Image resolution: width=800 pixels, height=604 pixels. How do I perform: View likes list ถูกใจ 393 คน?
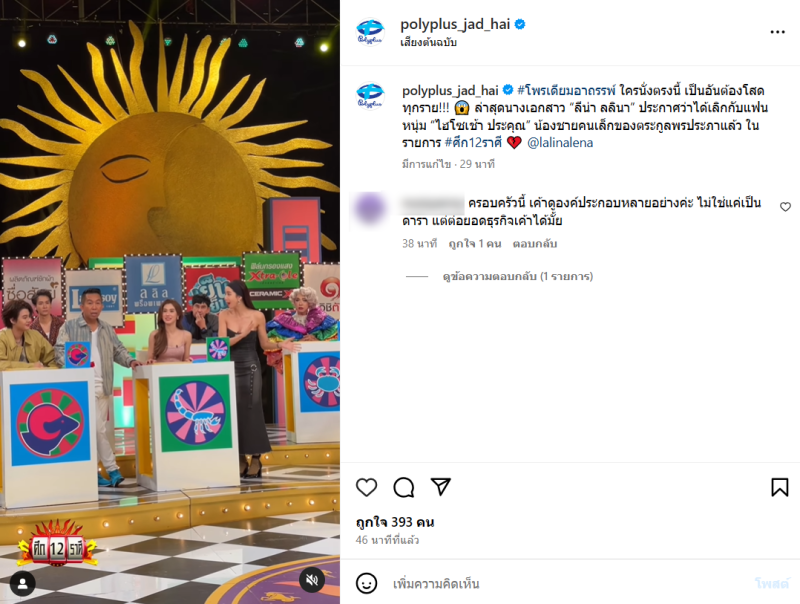395,522
